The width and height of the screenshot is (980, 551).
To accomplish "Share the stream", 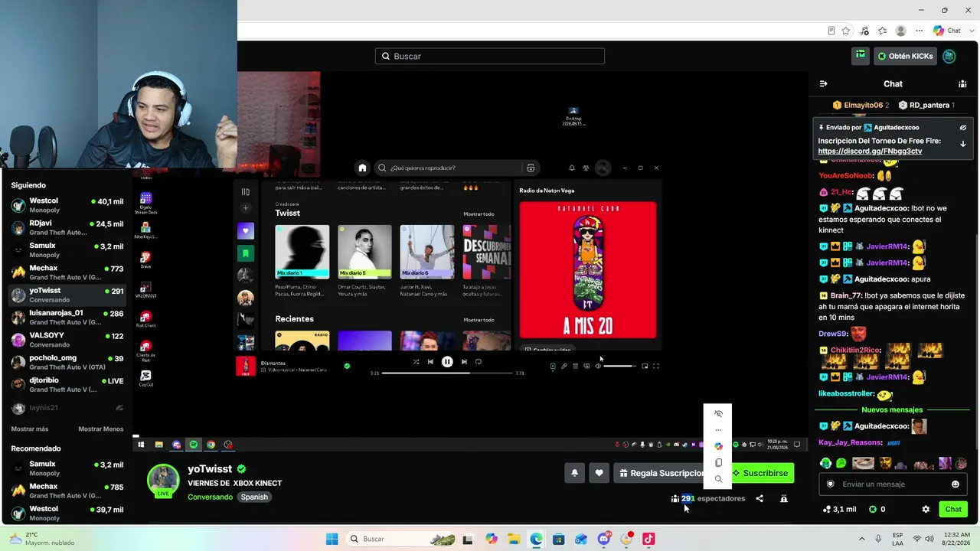I will pos(759,499).
